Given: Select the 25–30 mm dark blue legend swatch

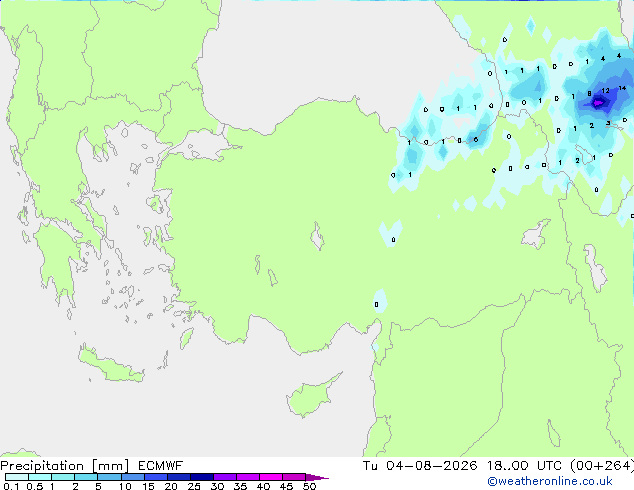Looking at the screenshot, I should [x=202, y=477].
